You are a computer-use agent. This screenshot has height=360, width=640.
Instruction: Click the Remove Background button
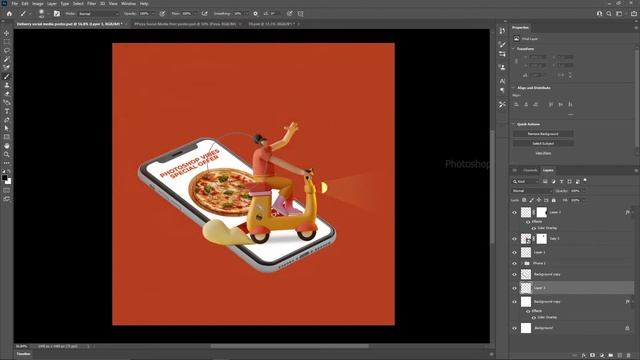point(543,134)
